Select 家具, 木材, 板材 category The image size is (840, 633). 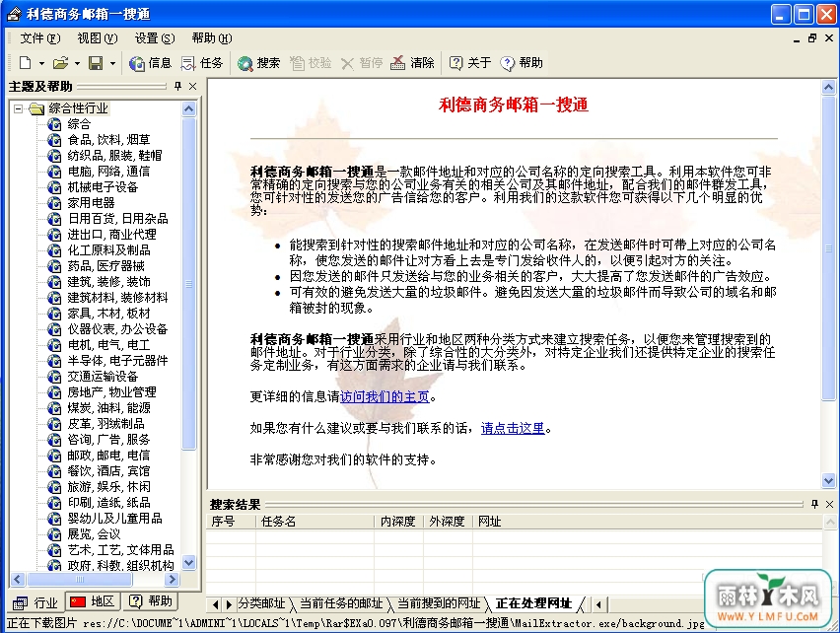point(108,314)
